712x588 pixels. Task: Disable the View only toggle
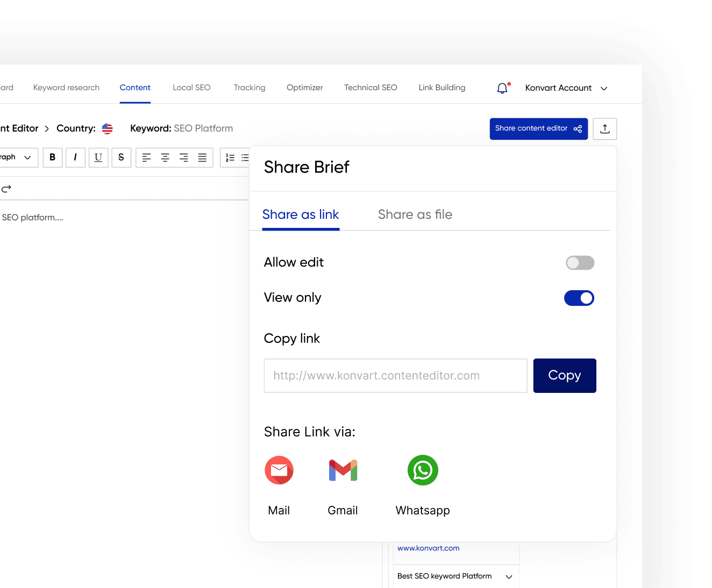point(579,298)
